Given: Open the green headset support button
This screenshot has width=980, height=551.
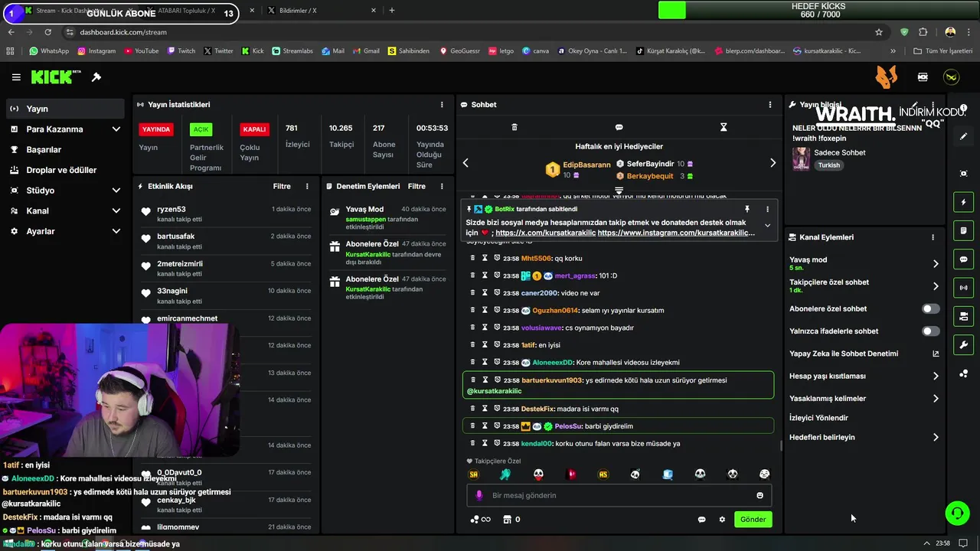Looking at the screenshot, I should coord(957,513).
